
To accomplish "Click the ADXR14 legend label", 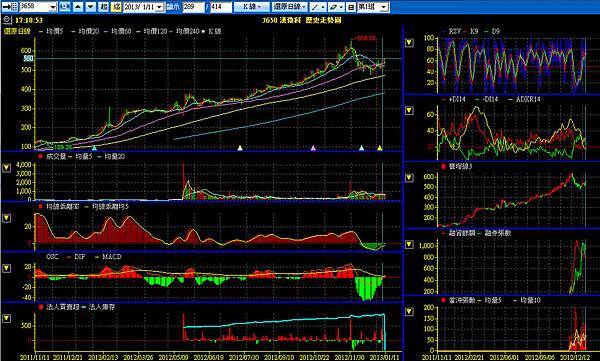I will (528, 100).
